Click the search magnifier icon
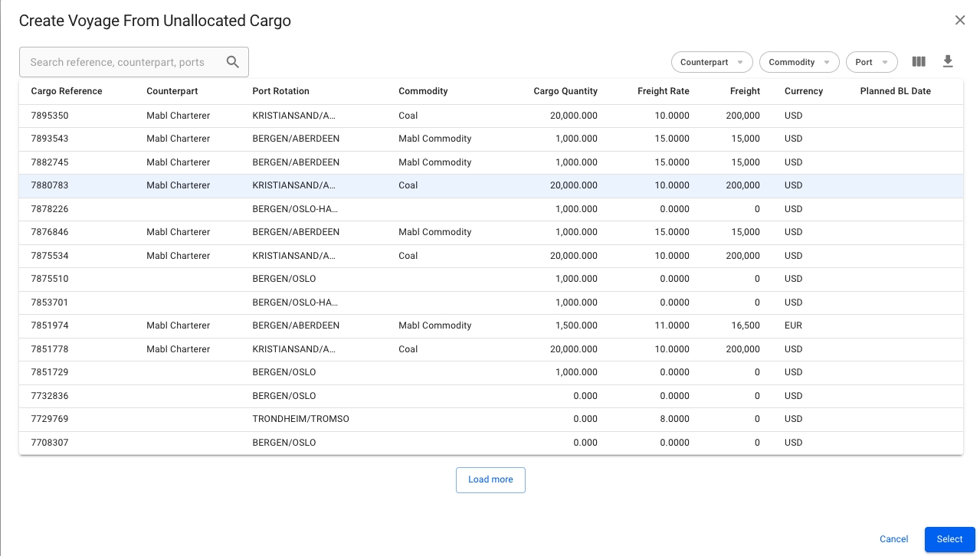Viewport: 980px width, 556px height. [x=233, y=62]
